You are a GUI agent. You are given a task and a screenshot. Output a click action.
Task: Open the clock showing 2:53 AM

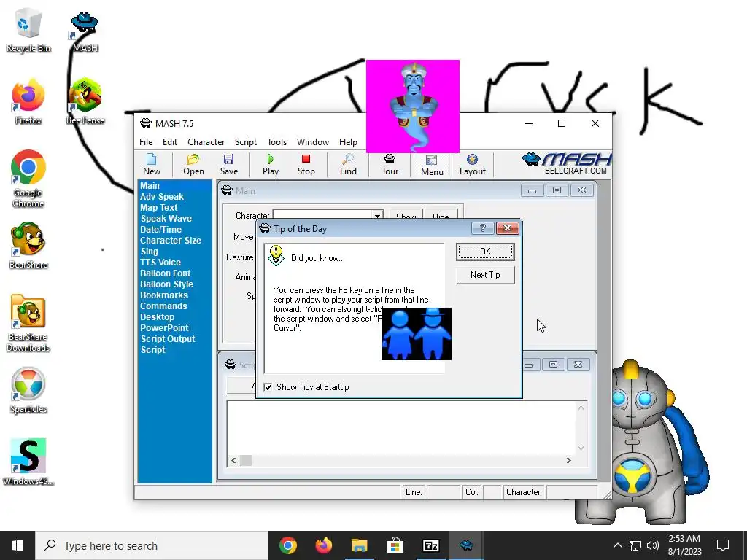click(x=684, y=545)
